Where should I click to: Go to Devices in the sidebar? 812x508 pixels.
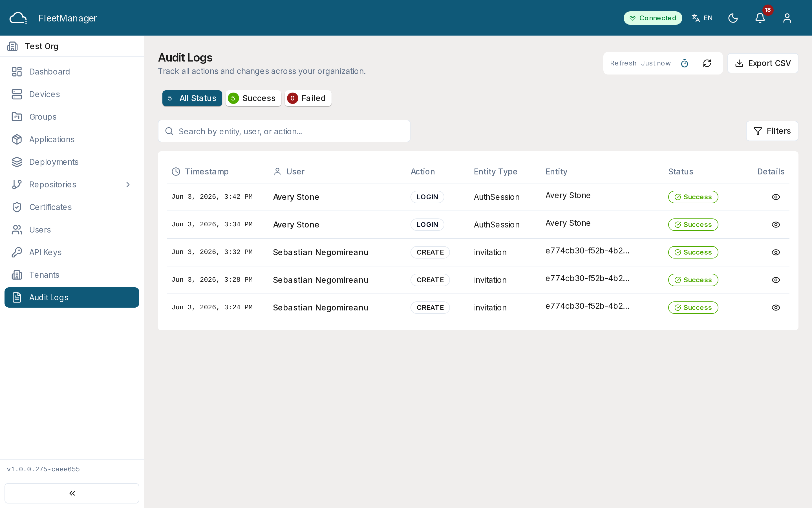pyautogui.click(x=72, y=94)
